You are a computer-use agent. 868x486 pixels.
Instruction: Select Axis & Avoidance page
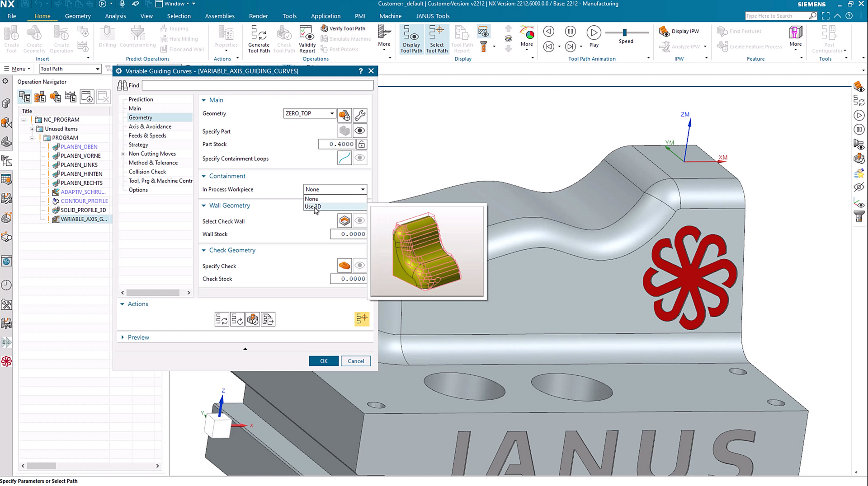[150, 126]
